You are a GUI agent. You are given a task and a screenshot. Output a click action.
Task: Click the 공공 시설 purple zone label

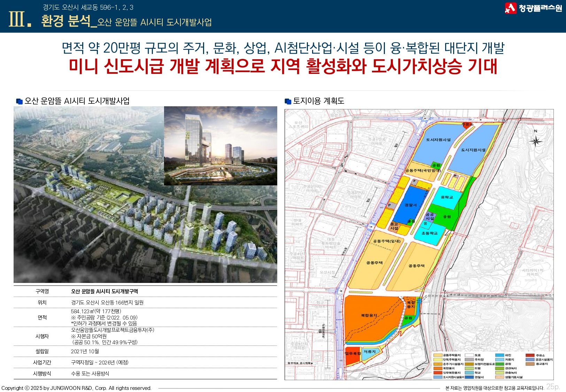[429, 216]
